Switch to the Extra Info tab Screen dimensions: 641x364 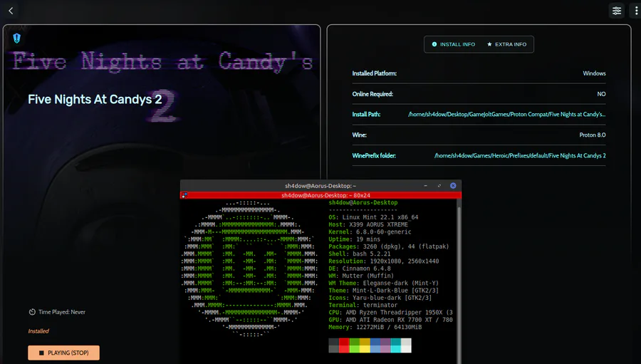tap(506, 44)
